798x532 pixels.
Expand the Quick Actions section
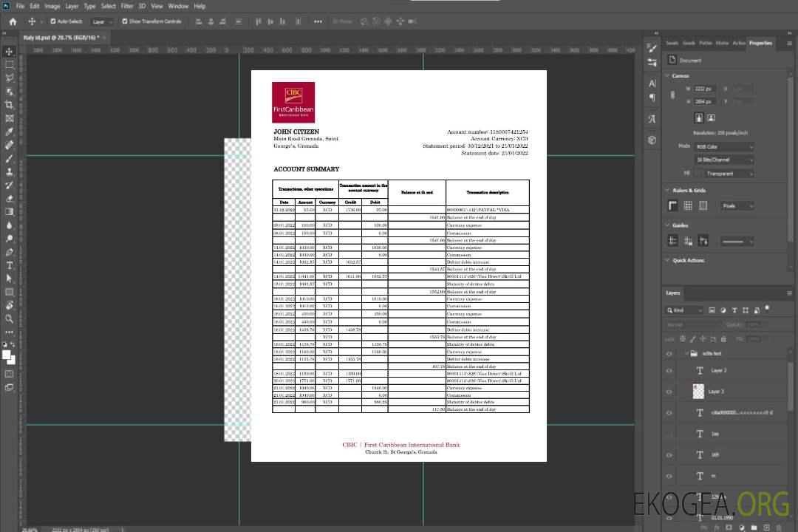click(x=667, y=260)
